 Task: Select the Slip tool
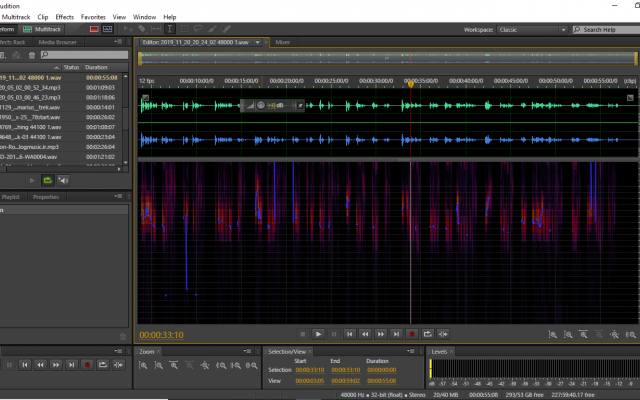(156, 29)
